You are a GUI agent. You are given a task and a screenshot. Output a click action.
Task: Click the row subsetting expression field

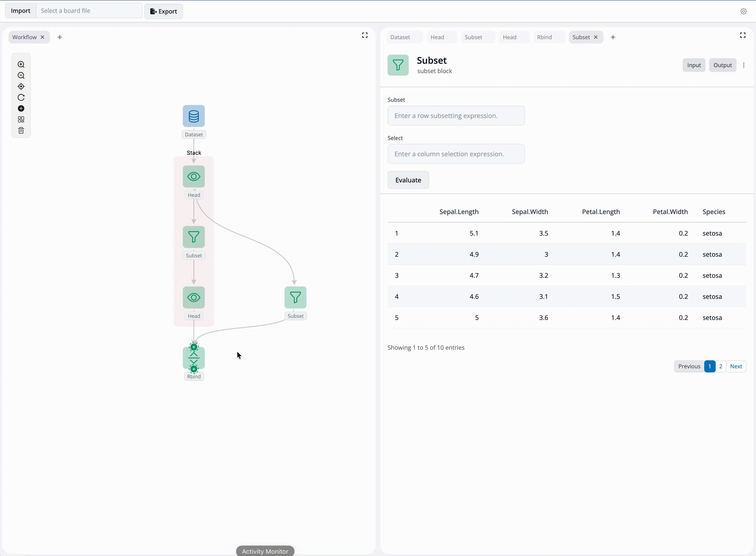tap(456, 116)
